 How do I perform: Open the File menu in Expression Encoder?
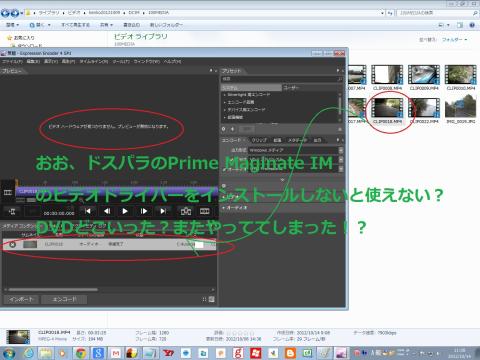[12, 62]
